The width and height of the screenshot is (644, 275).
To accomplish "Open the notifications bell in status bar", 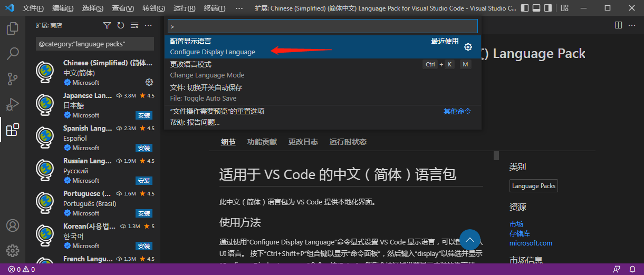I will coord(632,269).
